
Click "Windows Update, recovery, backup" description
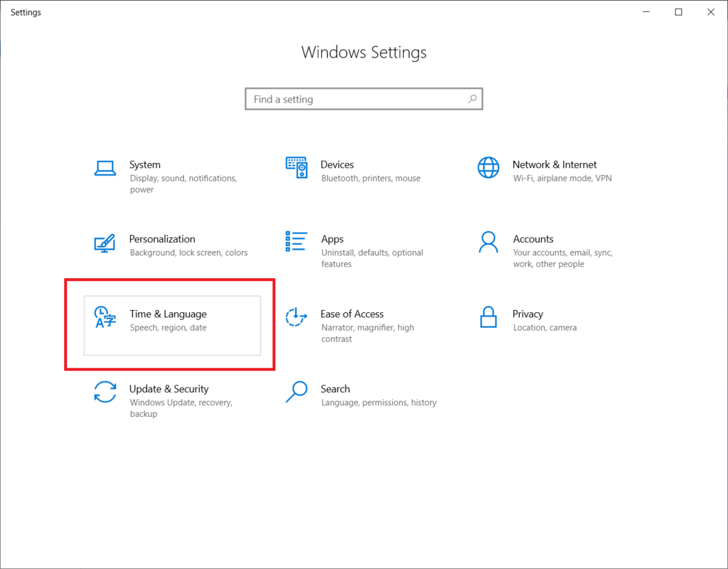point(181,408)
